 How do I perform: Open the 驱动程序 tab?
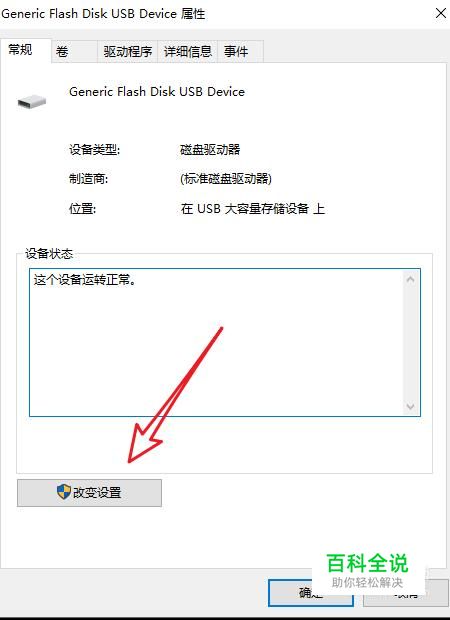click(x=128, y=51)
